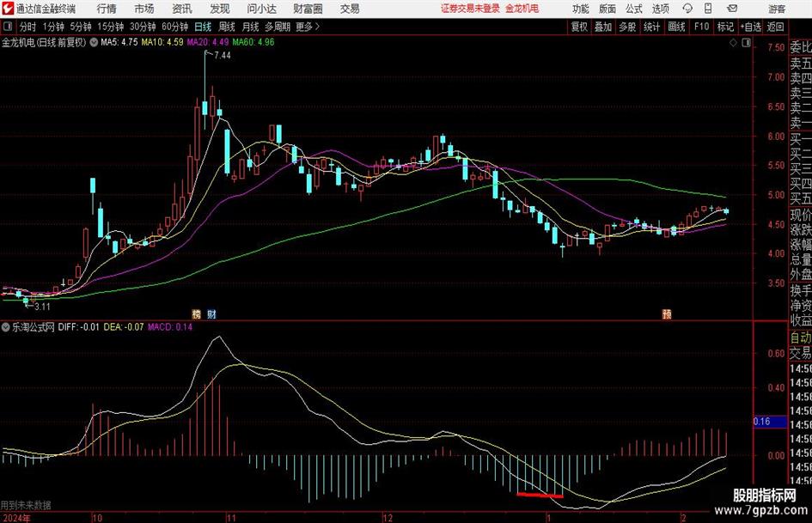Switch to 月线 monthly period
The width and height of the screenshot is (812, 523).
[250, 27]
